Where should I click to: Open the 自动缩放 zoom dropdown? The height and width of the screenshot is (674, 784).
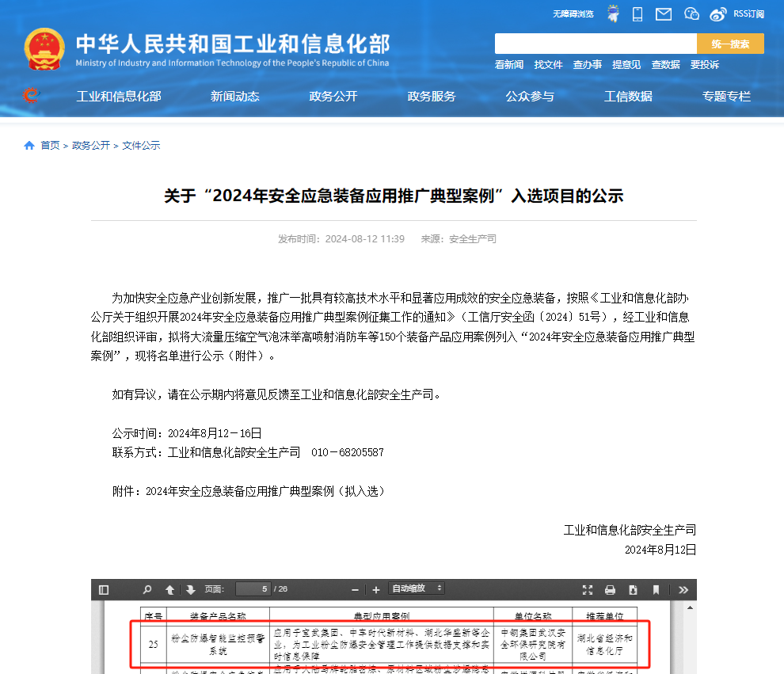(x=417, y=588)
